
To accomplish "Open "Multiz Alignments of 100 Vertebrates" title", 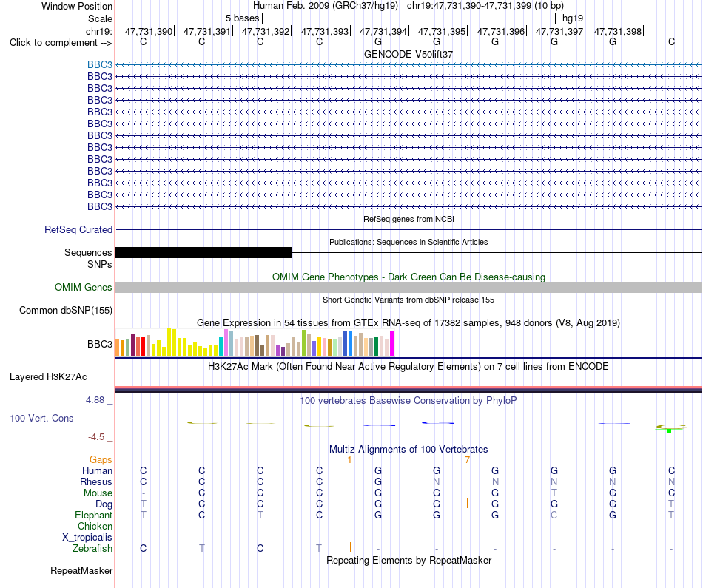I will (x=408, y=450).
